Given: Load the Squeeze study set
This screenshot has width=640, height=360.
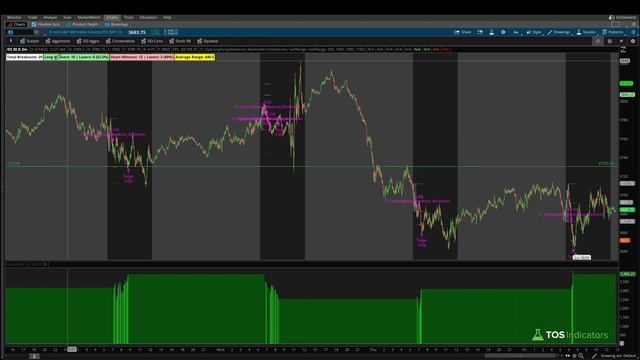Looking at the screenshot, I should 208,41.
